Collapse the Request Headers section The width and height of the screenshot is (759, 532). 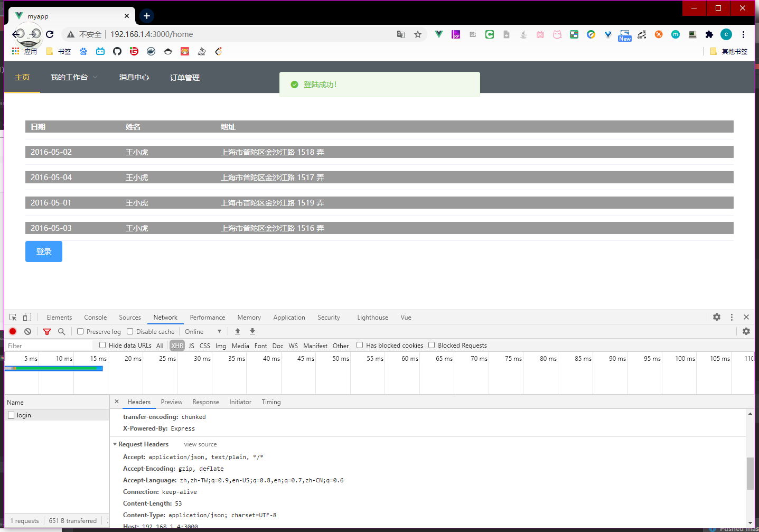point(115,444)
